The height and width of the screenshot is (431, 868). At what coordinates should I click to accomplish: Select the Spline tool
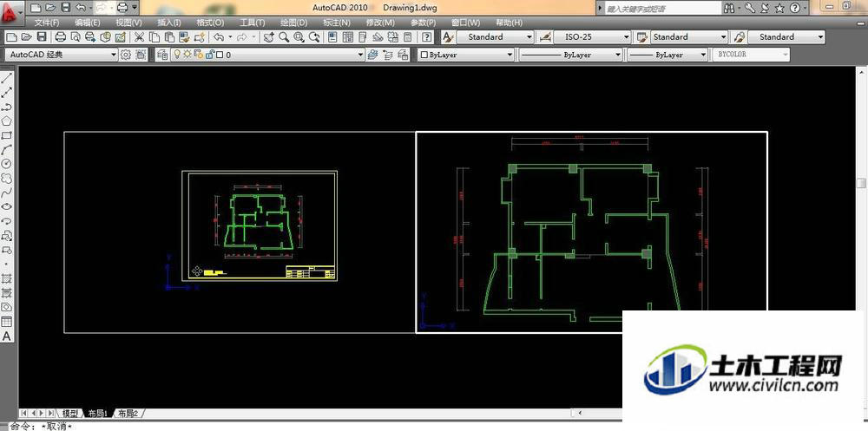(x=7, y=193)
